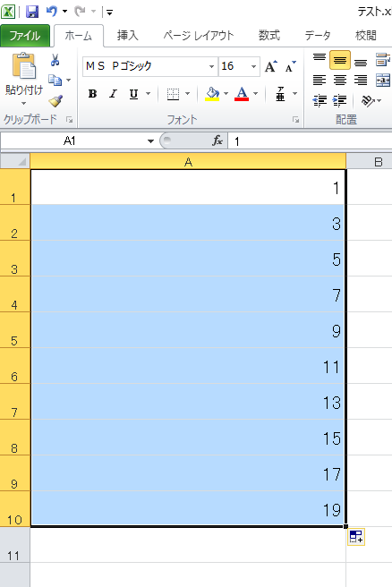Click the Increase Font Size icon
Screen dimensions: 392x587
[271, 66]
